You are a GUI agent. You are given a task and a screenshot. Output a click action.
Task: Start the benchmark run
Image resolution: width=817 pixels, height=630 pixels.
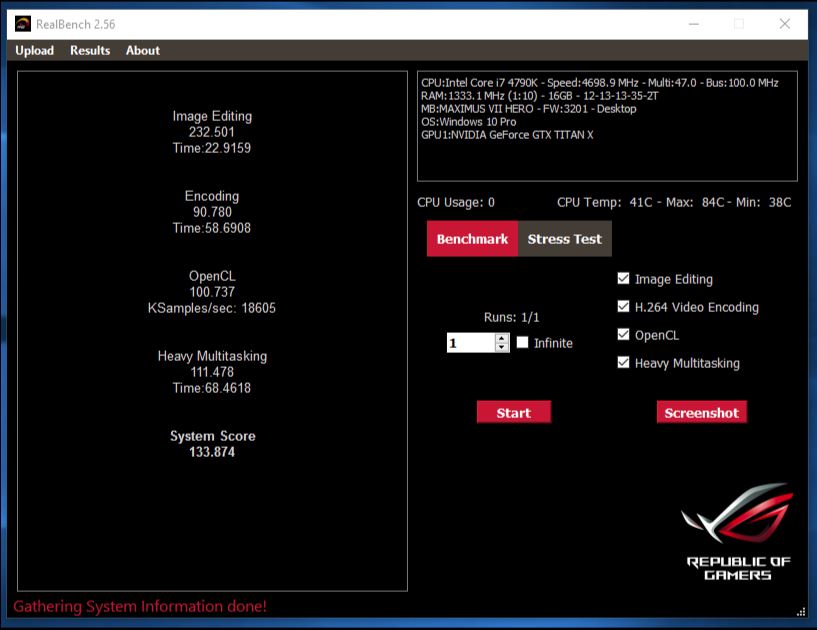514,412
